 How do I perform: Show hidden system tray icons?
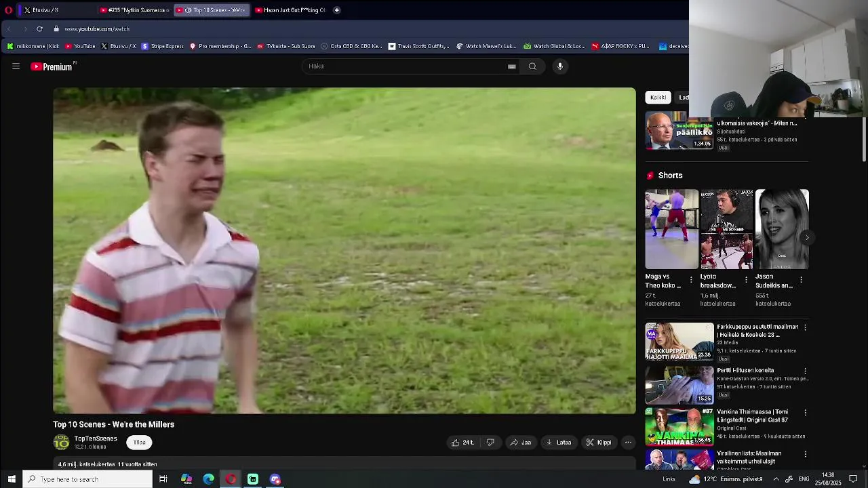coord(776,479)
